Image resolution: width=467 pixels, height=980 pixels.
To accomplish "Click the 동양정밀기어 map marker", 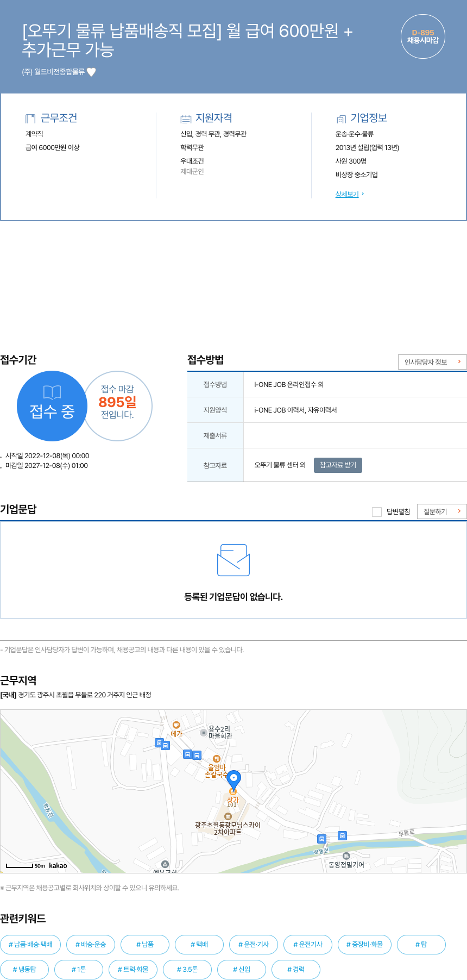I will 346,857.
